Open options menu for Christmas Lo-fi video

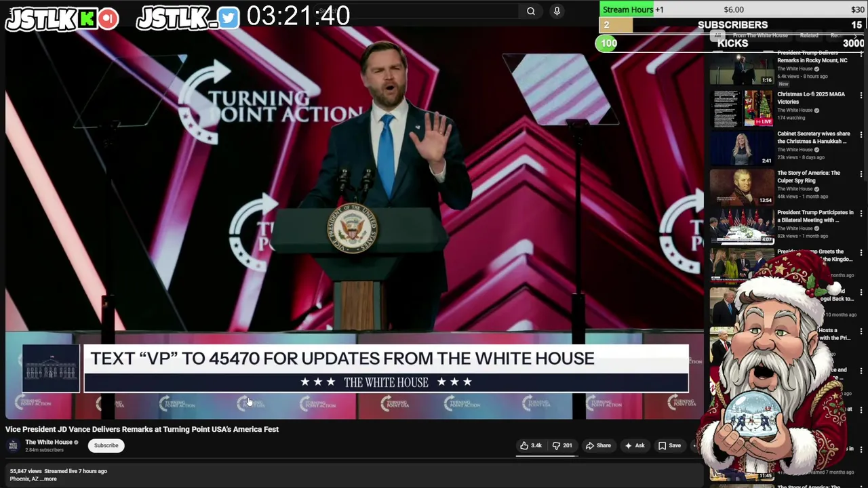pyautogui.click(x=862, y=96)
